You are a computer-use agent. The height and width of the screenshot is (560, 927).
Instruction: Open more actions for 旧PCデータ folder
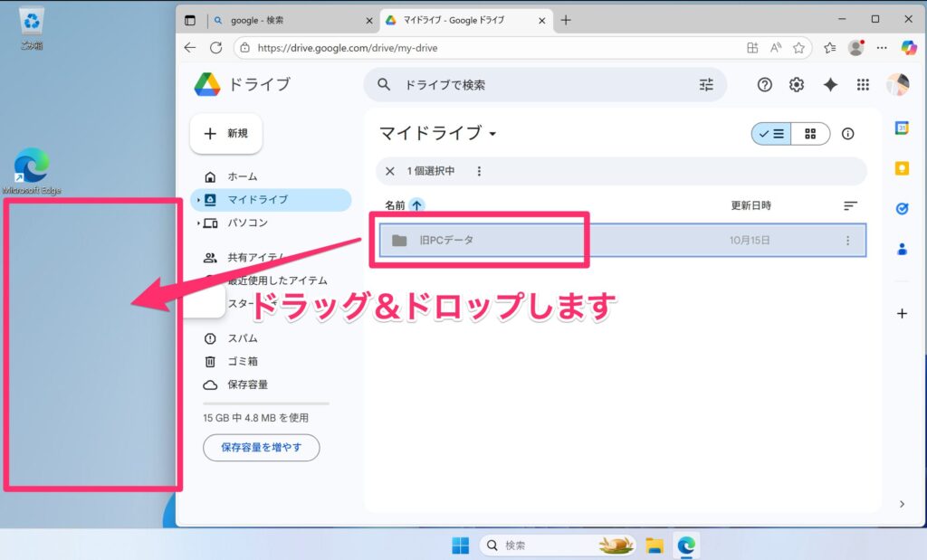(848, 241)
